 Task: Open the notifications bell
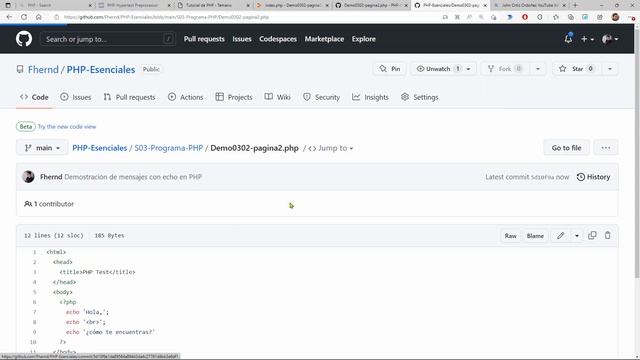(x=568, y=39)
